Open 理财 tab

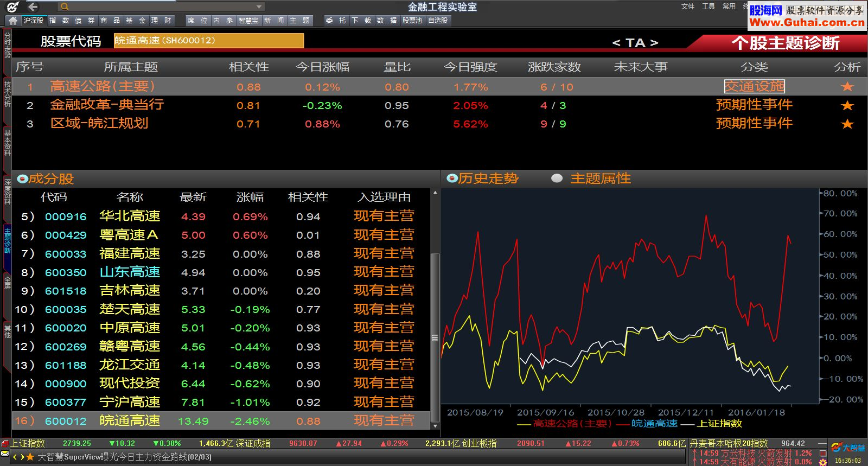(x=161, y=21)
